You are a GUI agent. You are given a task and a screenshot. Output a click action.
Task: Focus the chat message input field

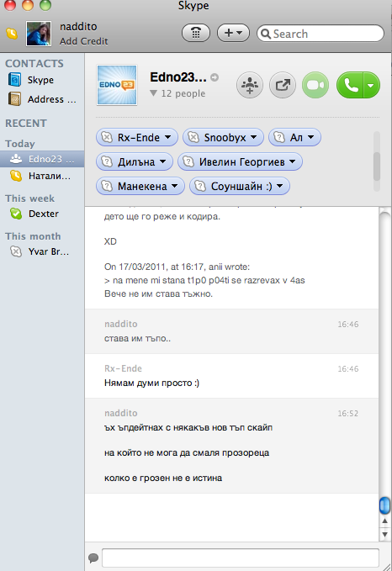(241, 558)
